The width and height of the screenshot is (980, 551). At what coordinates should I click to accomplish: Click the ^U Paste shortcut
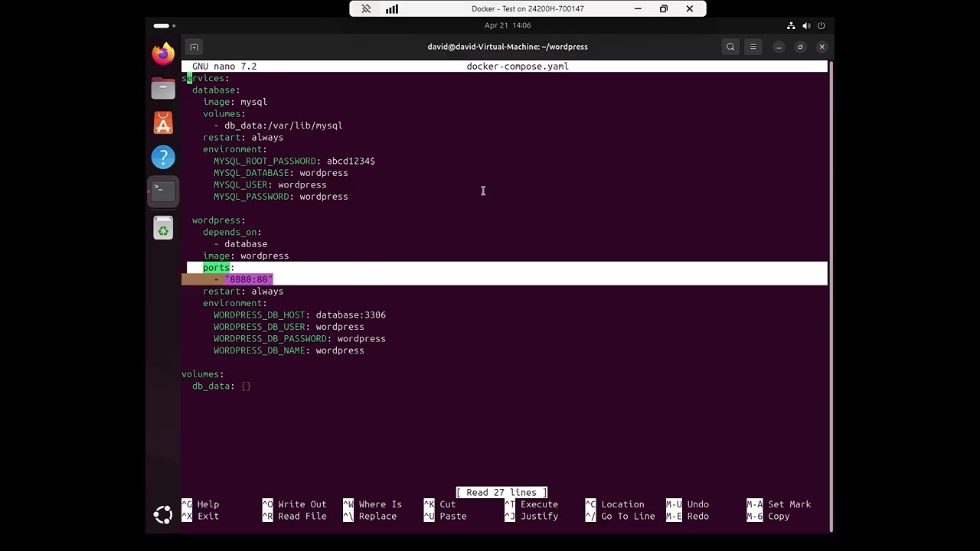446,517
